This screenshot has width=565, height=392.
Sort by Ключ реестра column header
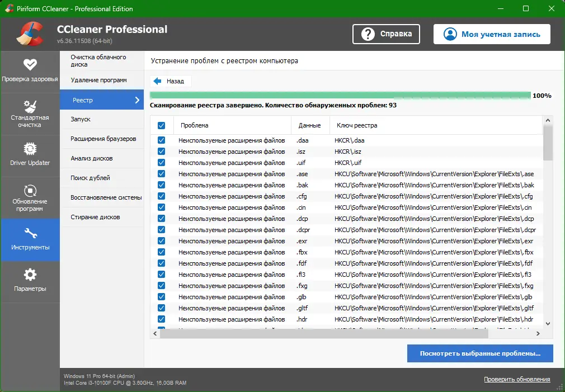tap(436, 125)
